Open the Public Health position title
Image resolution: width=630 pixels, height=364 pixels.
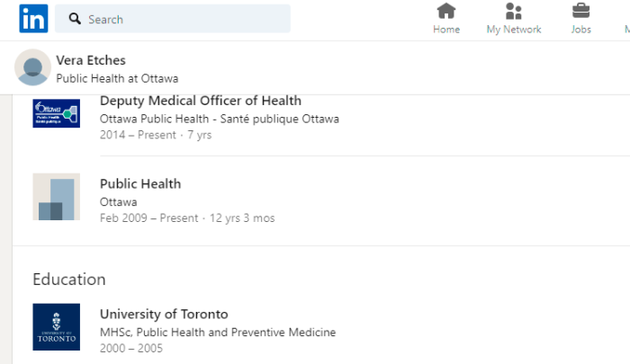(x=140, y=184)
